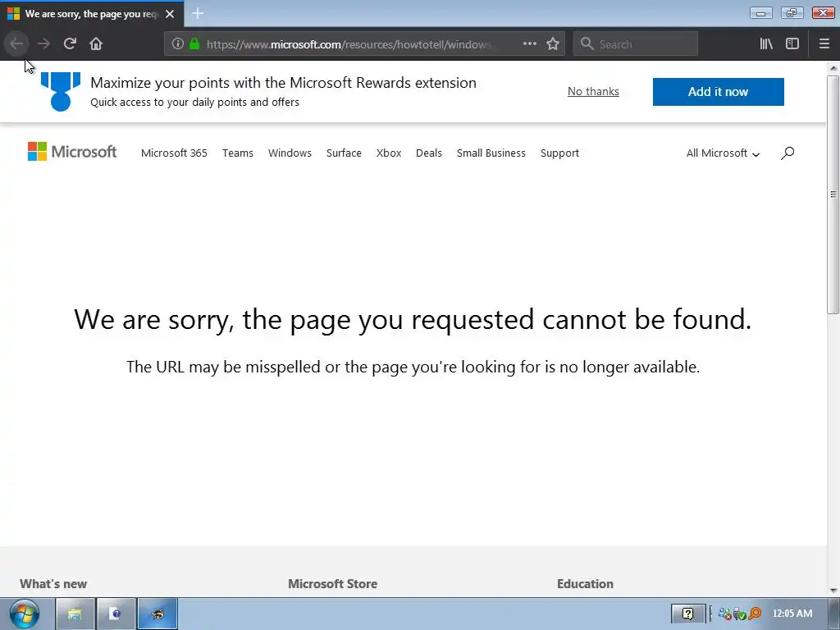Expand the All Microsoft dropdown
The image size is (840, 630).
[x=724, y=153]
